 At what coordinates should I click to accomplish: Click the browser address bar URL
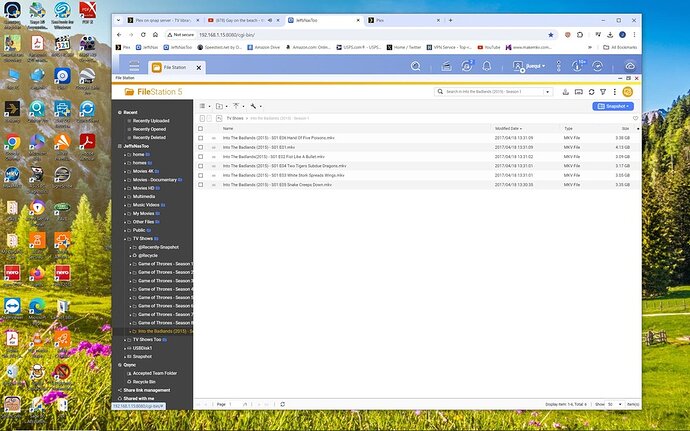(x=227, y=35)
